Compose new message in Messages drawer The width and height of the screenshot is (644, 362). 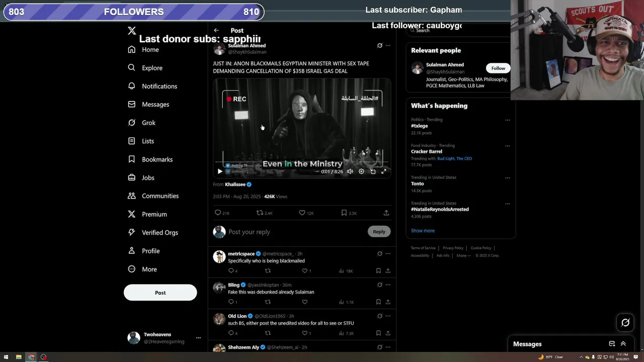point(612,344)
